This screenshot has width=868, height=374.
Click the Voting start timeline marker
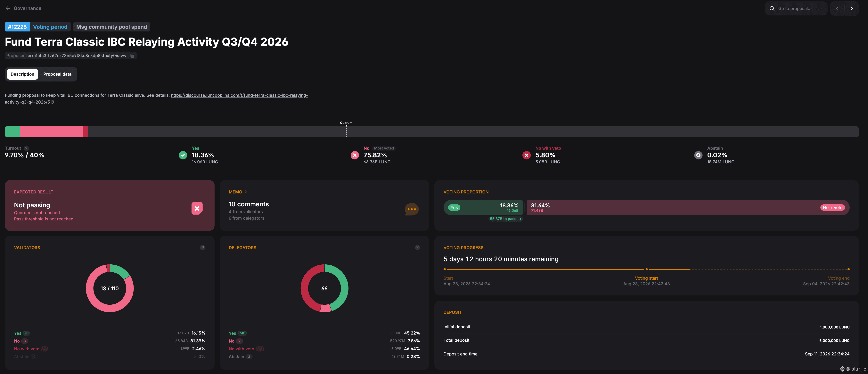coord(646,269)
